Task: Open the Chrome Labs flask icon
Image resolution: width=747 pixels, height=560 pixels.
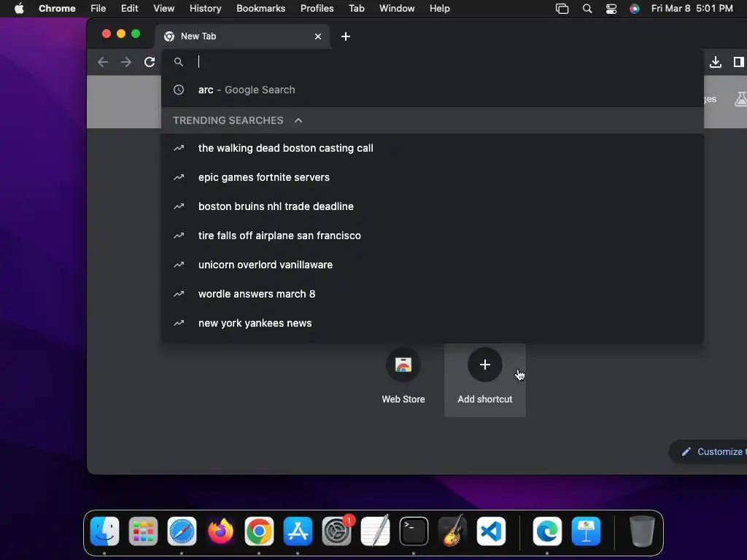Action: pyautogui.click(x=741, y=99)
